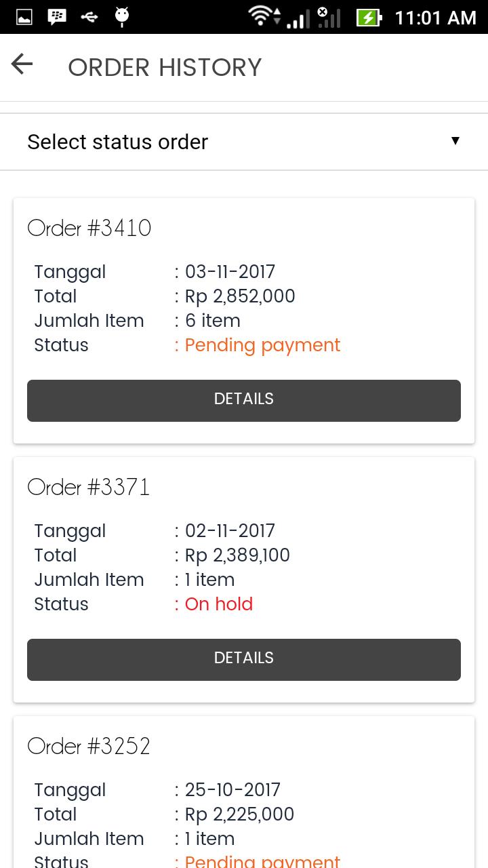Click the dropdown triangle arrow
This screenshot has height=868, width=488.
pyautogui.click(x=455, y=140)
